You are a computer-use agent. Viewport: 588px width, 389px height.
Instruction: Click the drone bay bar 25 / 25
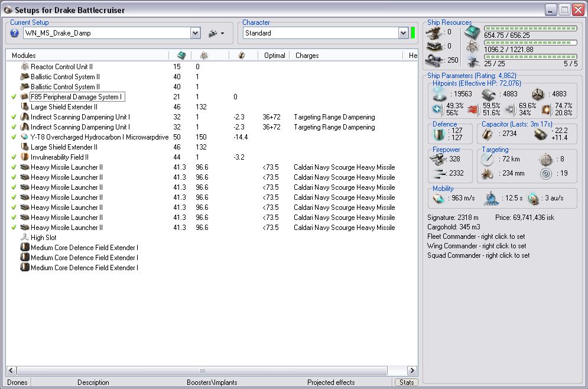tap(530, 57)
